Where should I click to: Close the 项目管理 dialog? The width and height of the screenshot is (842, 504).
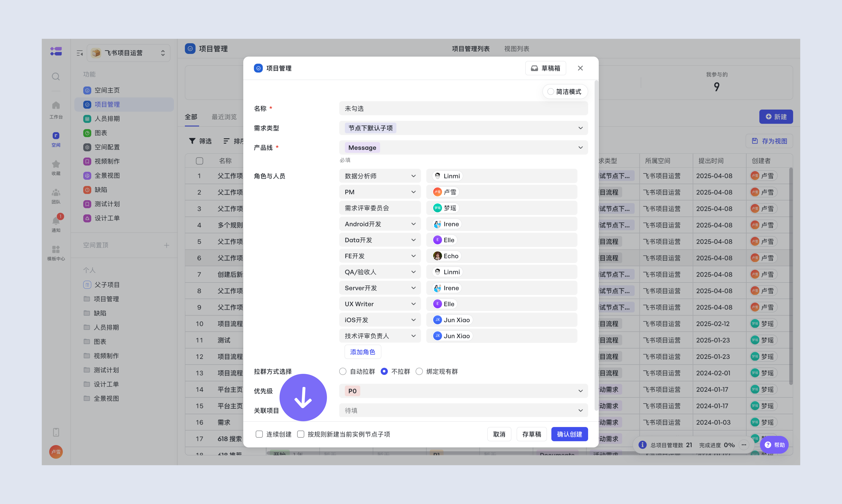click(580, 68)
